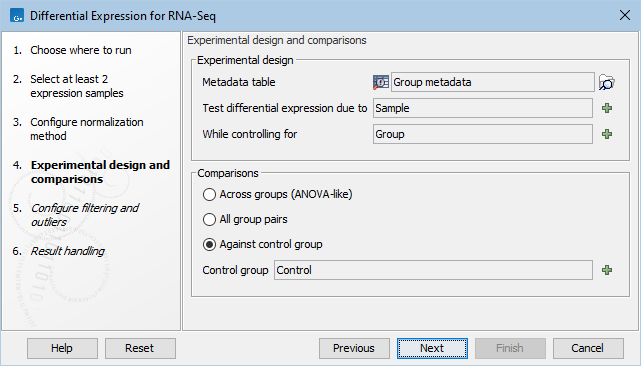The width and height of the screenshot is (641, 366).
Task: Click the Group metadata table field
Action: [x=493, y=82]
